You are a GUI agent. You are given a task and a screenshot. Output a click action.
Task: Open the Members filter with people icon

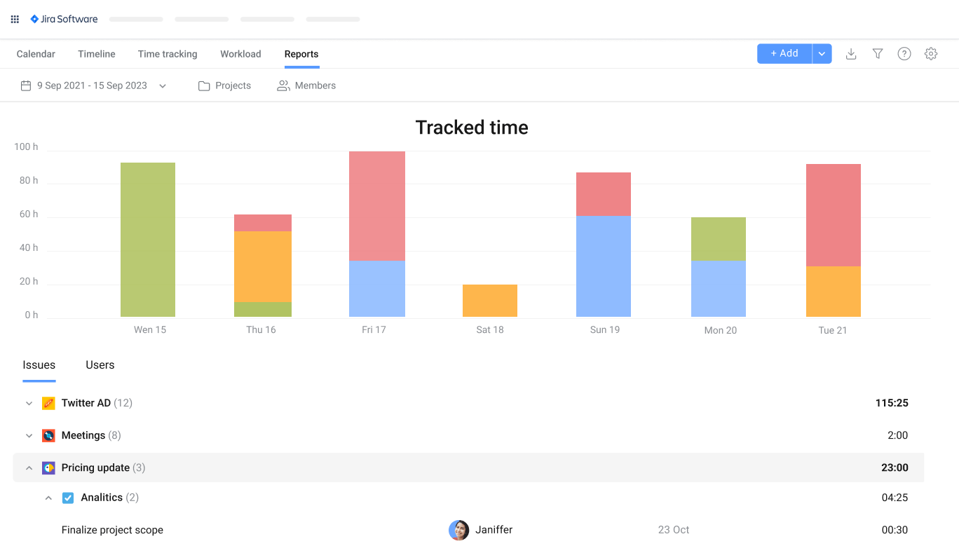click(x=306, y=85)
